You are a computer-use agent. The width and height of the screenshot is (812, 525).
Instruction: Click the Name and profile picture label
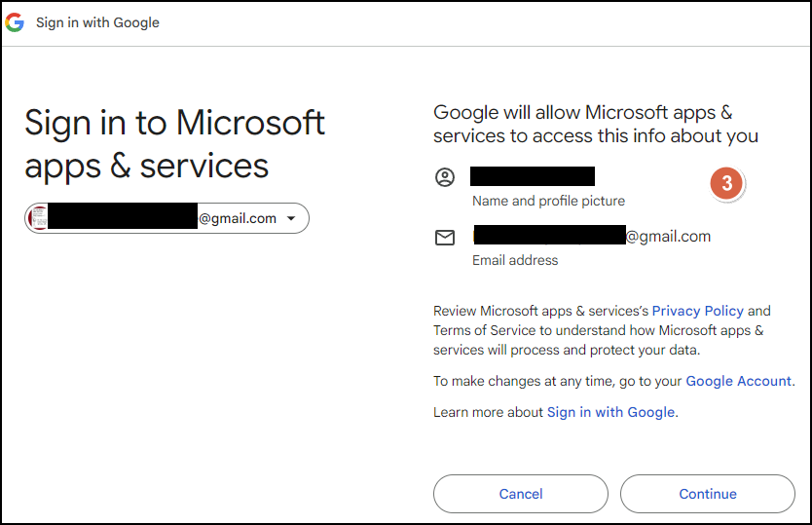click(x=548, y=201)
